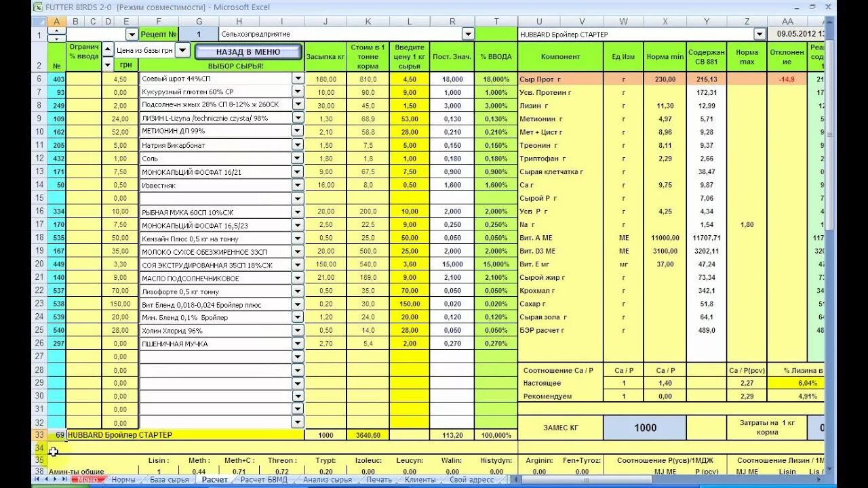Switch to the Нормы sheet tab
The width and height of the screenshot is (868, 488).
click(x=123, y=479)
